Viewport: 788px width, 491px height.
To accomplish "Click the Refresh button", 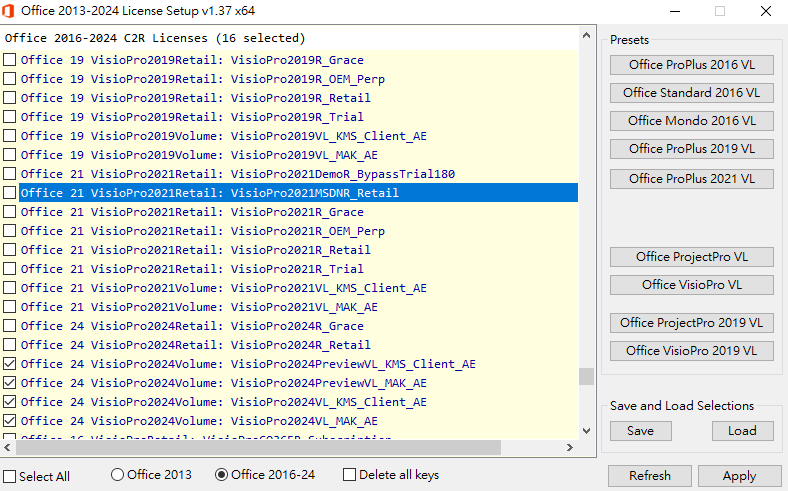I will click(x=650, y=476).
